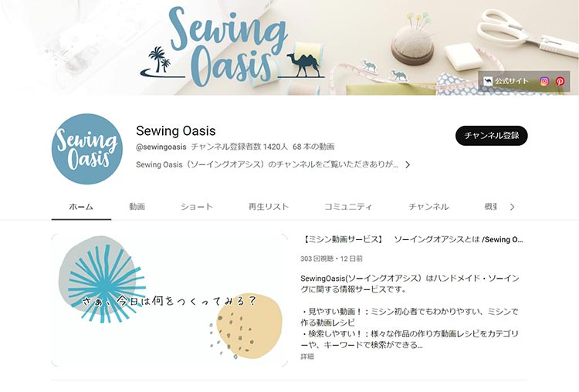Click the camel icon beside 公式サイト
The height and width of the screenshot is (392, 579).
[488, 81]
